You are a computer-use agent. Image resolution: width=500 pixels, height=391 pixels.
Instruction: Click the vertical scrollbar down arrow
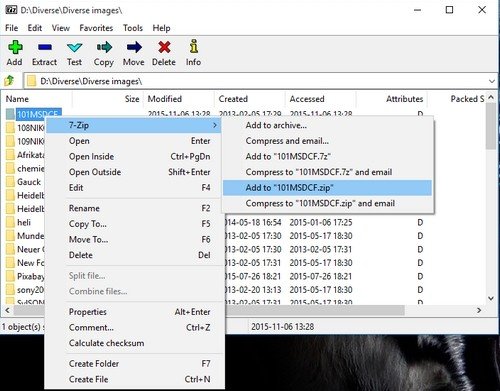(x=491, y=298)
